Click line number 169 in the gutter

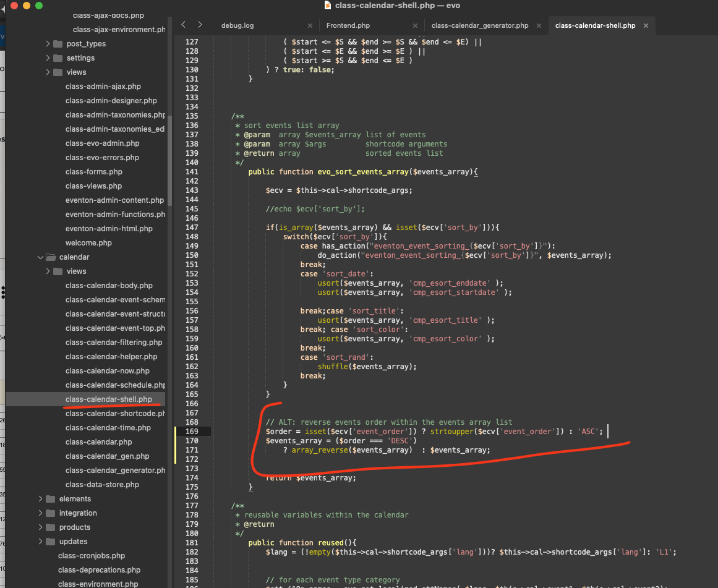(x=191, y=432)
